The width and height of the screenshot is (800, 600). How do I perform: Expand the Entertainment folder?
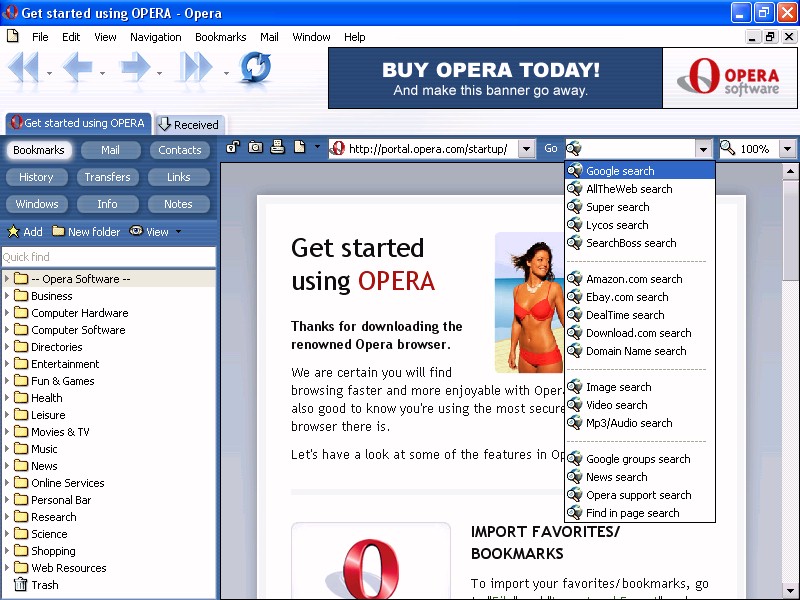[7, 363]
